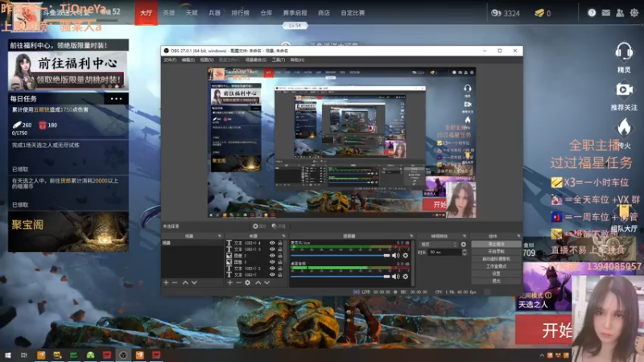Toggle visibility of source 文本 (GDI+) 2
644x362 pixels.
click(272, 268)
